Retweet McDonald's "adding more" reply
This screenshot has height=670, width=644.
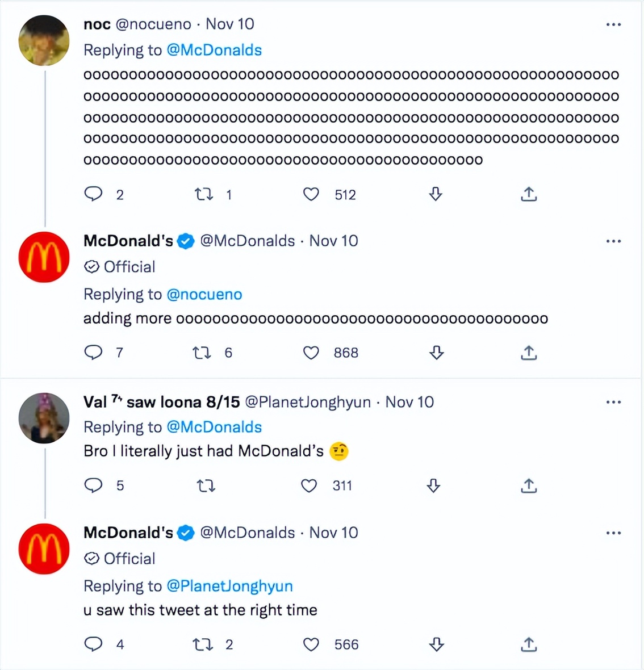click(202, 353)
